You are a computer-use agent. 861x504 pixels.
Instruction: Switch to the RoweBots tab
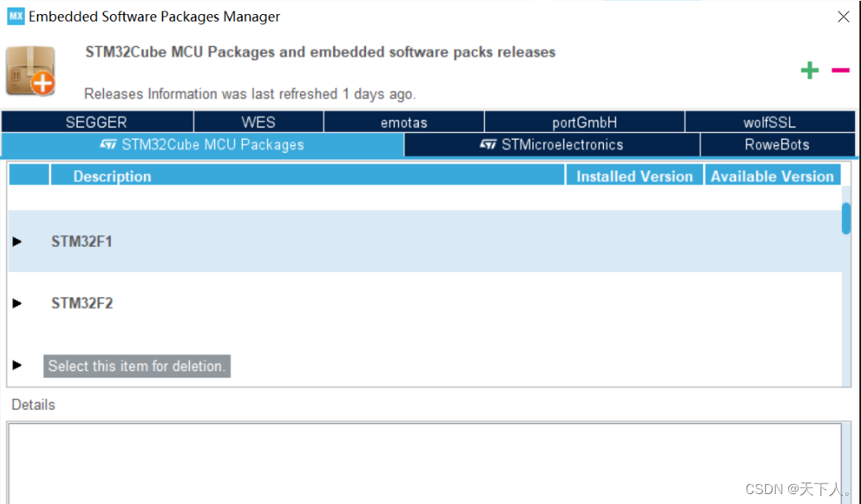[x=778, y=145]
